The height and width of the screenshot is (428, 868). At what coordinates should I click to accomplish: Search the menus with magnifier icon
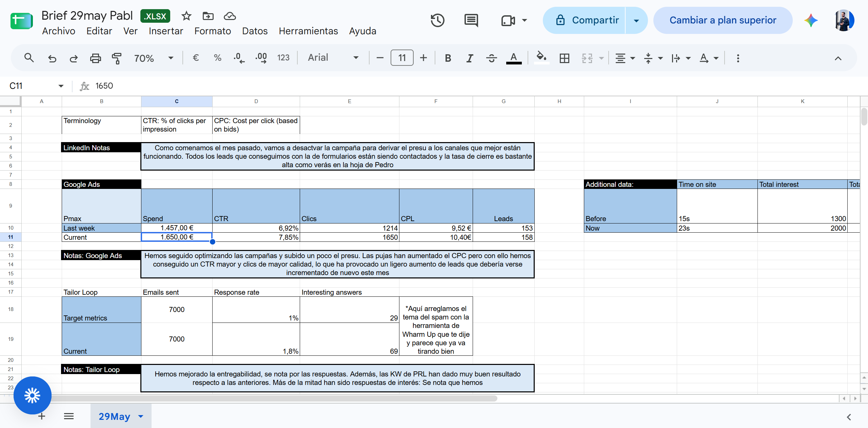click(x=29, y=58)
